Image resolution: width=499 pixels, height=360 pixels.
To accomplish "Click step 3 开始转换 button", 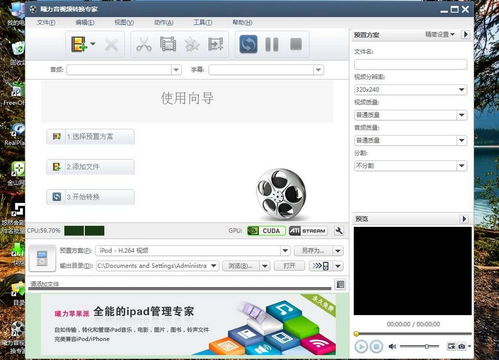I will tap(90, 197).
